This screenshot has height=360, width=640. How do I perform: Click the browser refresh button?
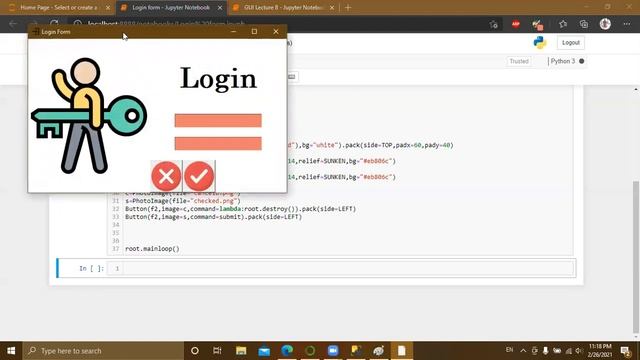tap(54, 24)
